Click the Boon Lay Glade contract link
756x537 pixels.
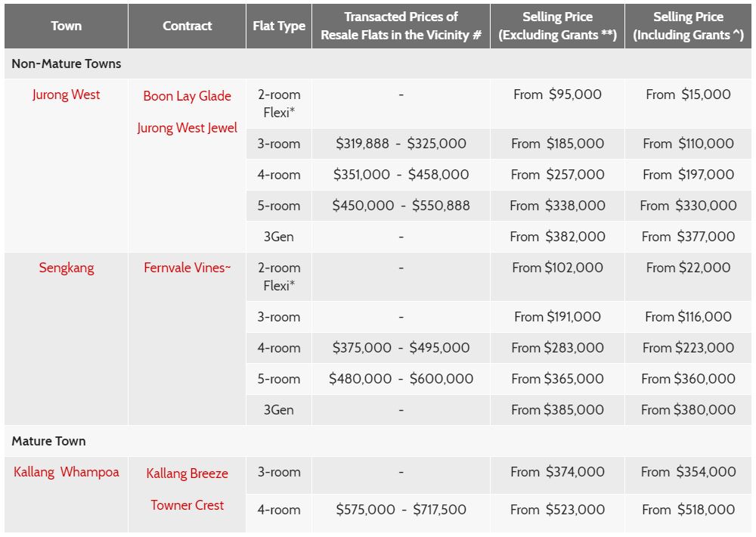[187, 96]
